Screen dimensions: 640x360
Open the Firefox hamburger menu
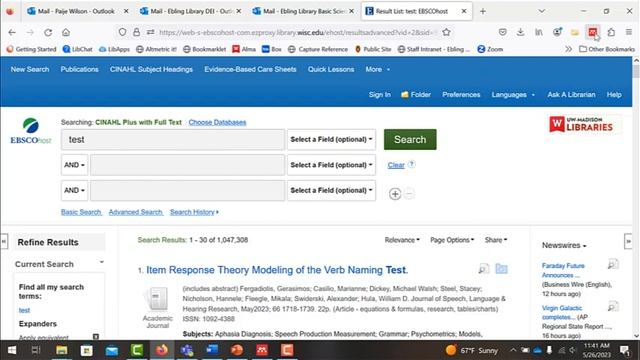click(x=629, y=32)
